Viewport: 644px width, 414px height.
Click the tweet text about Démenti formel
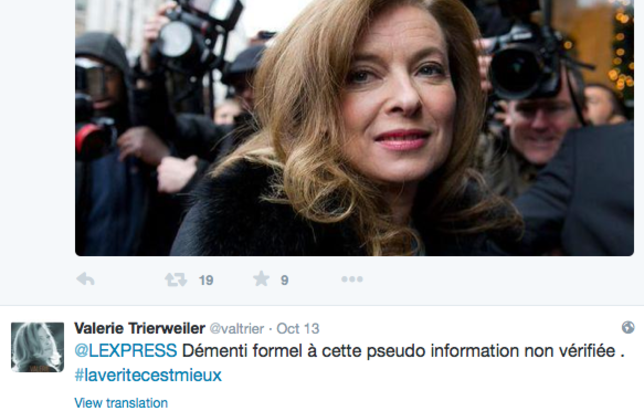[x=403, y=351]
